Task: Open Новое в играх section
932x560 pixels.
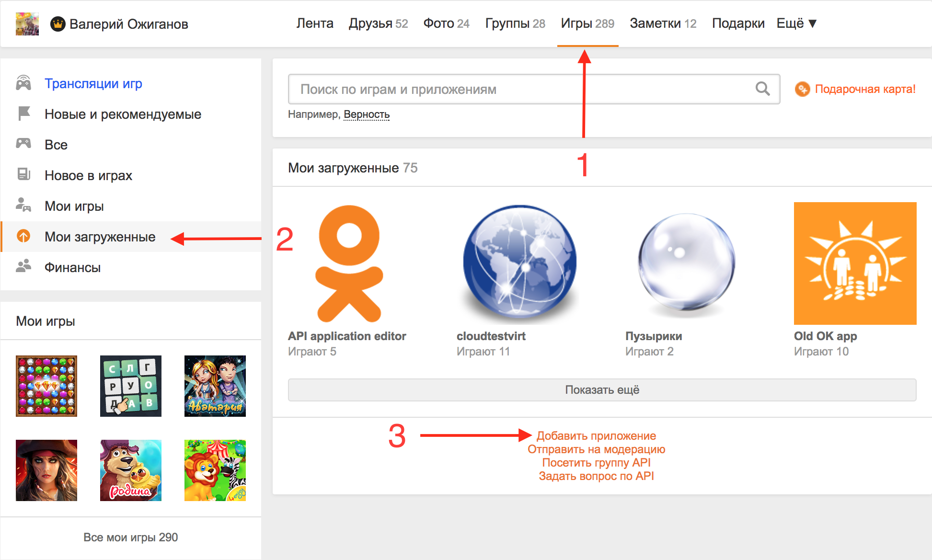Action: pos(89,175)
